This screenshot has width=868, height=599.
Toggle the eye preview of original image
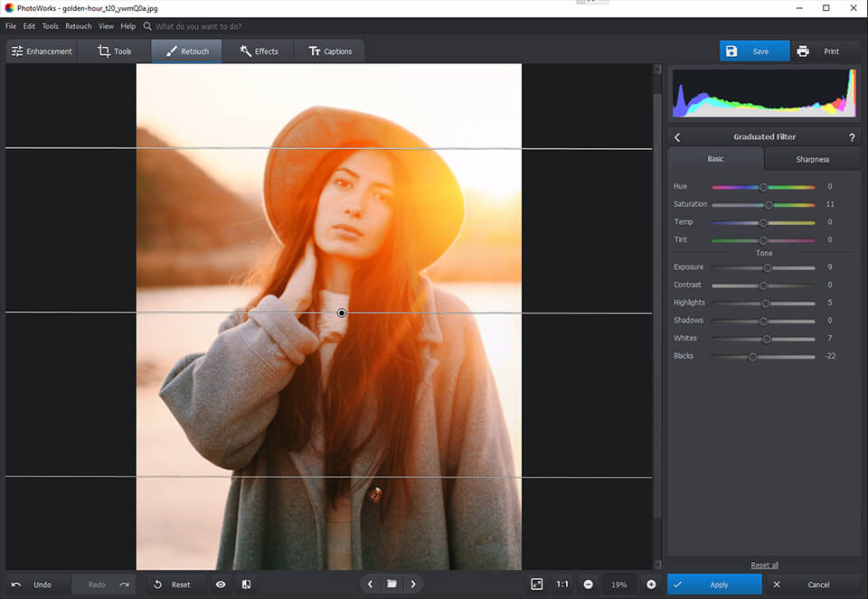point(221,585)
